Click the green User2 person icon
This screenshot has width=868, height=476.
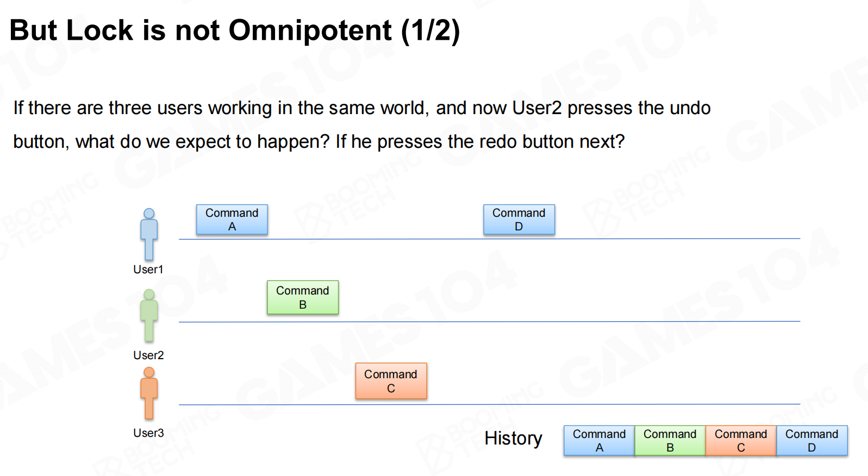pos(149,315)
